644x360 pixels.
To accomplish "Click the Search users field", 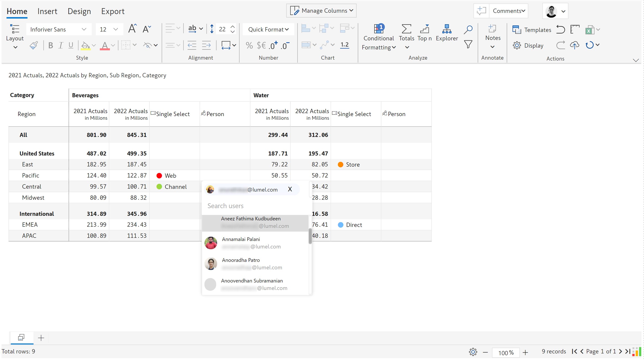I will [255, 206].
